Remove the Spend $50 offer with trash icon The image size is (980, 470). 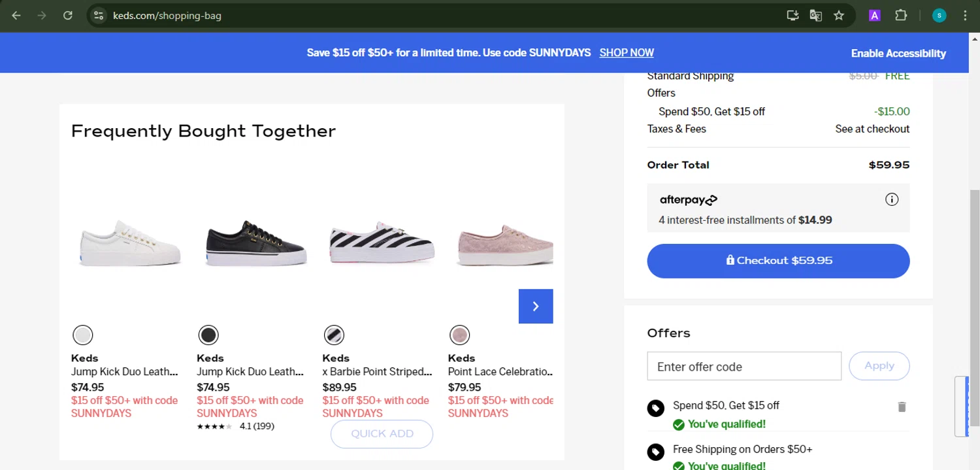tap(902, 407)
